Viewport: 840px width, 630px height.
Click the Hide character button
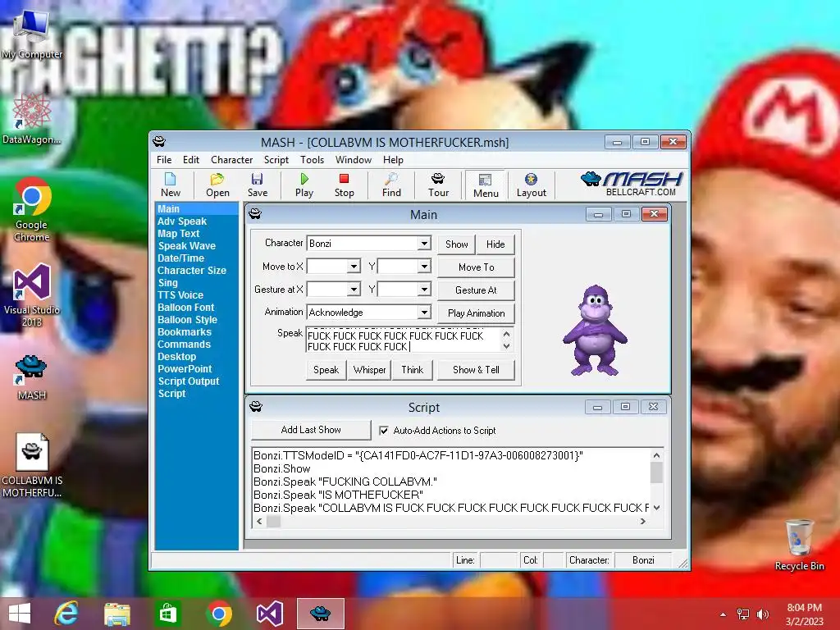click(x=495, y=244)
